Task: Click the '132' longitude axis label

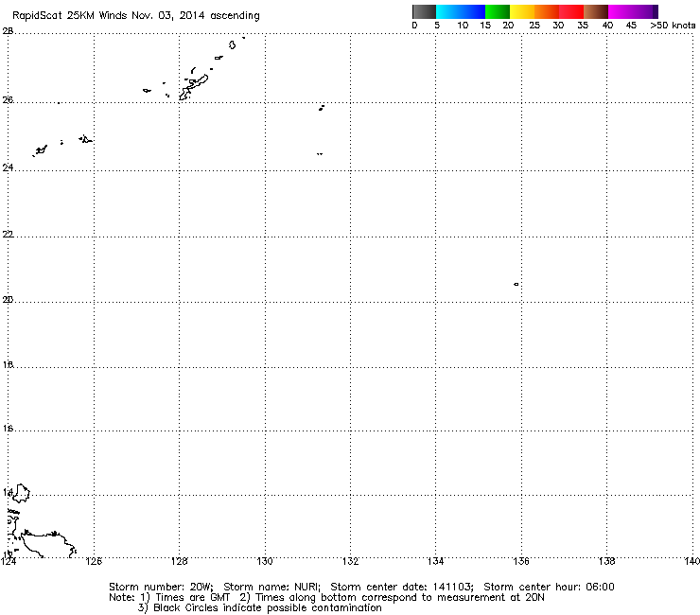Action: [x=350, y=561]
